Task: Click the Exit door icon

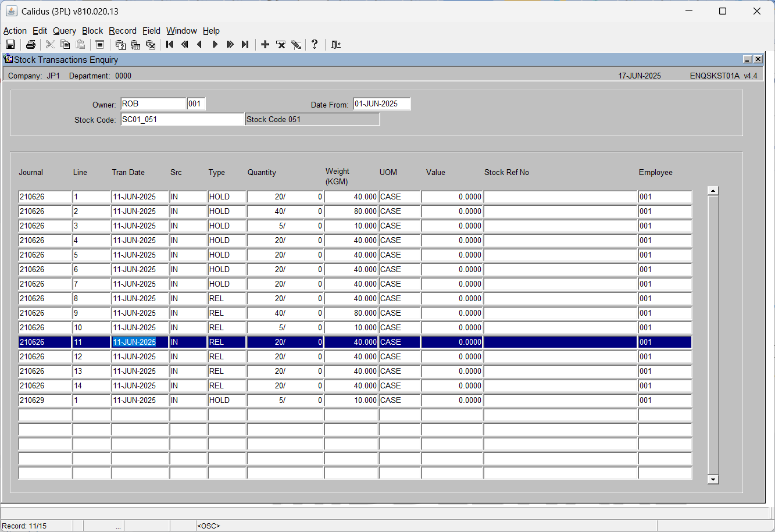Action: point(335,45)
